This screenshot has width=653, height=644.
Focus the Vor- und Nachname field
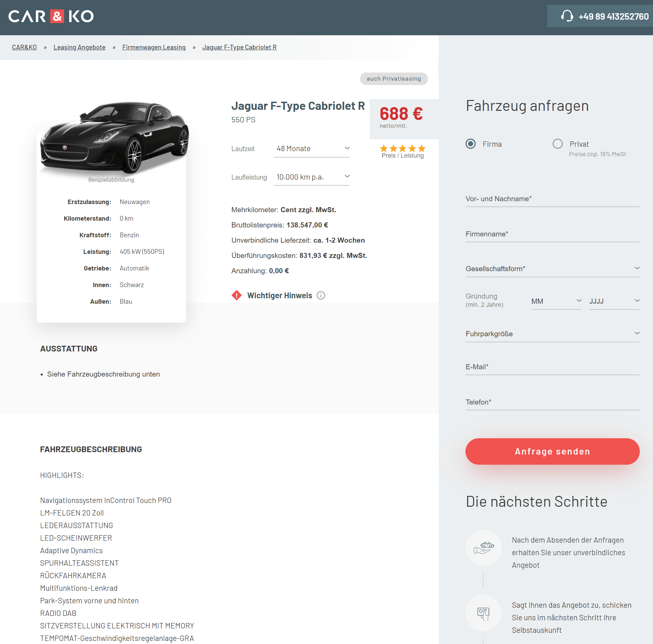[553, 199]
